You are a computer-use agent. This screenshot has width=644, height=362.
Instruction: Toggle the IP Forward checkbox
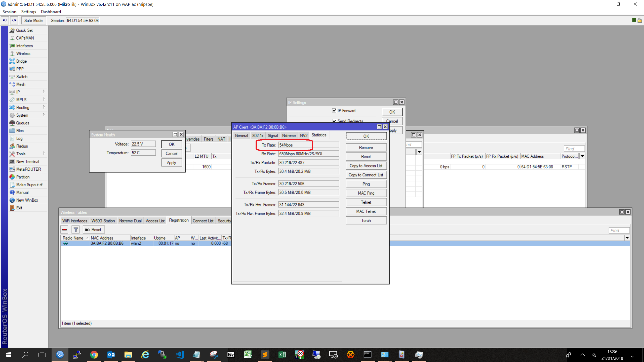click(x=334, y=111)
